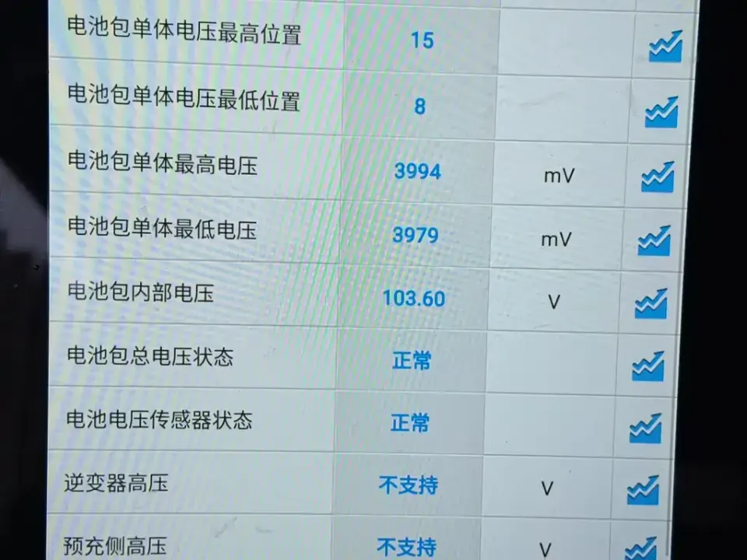Select the 电池包单体最高电压 row label
Viewport: 747px width, 560px height.
tap(163, 163)
